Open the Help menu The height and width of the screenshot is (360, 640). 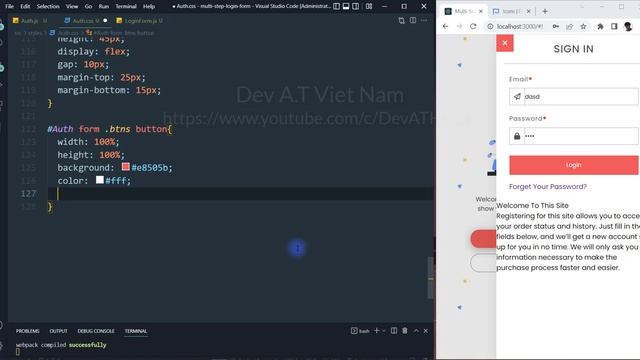click(149, 6)
